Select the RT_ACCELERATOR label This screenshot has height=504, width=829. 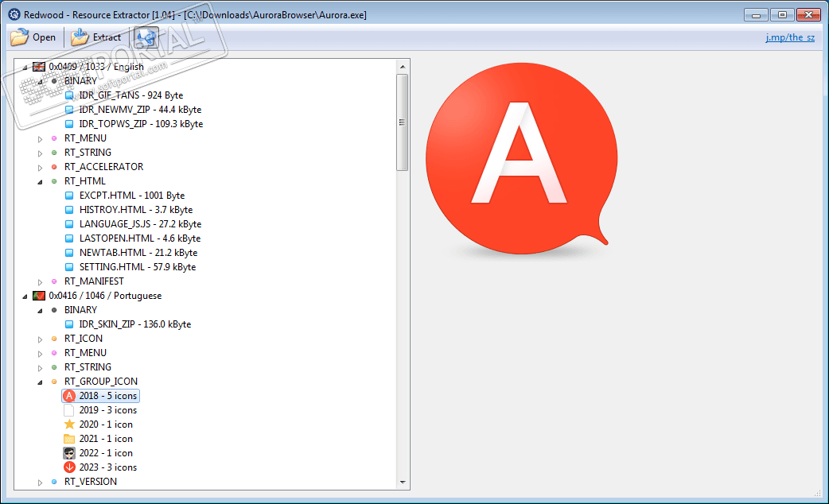pyautogui.click(x=103, y=167)
